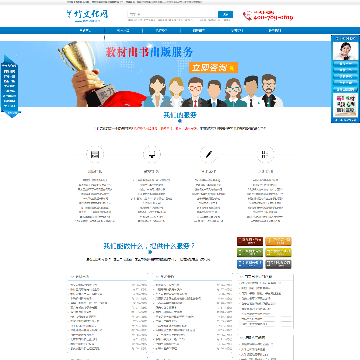Click the book-shaped service icon in its circle
360x360 pixels.
[95, 154]
